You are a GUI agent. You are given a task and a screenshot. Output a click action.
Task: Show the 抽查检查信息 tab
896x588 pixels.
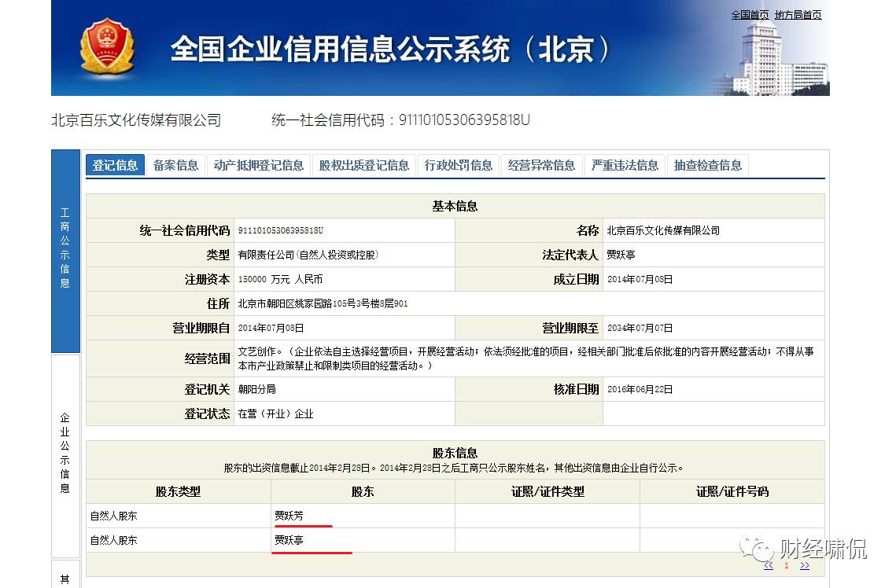[x=707, y=165]
